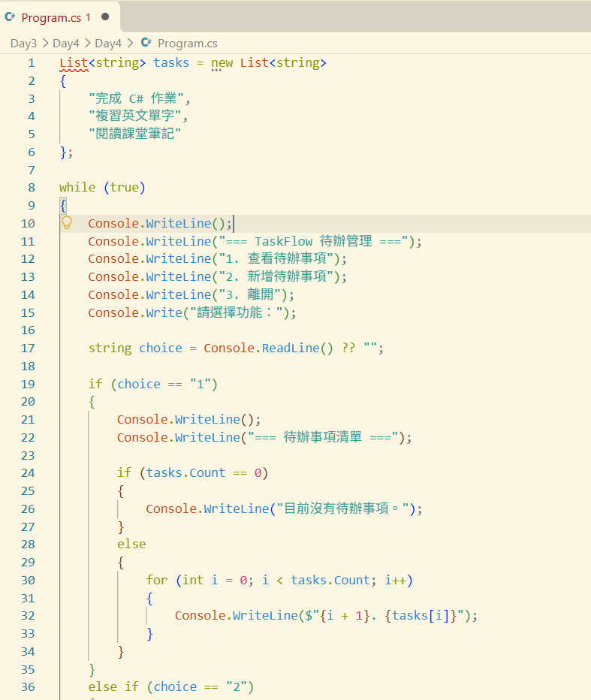The image size is (591, 700).
Task: Click the closing brace on line 35
Action: point(92,669)
